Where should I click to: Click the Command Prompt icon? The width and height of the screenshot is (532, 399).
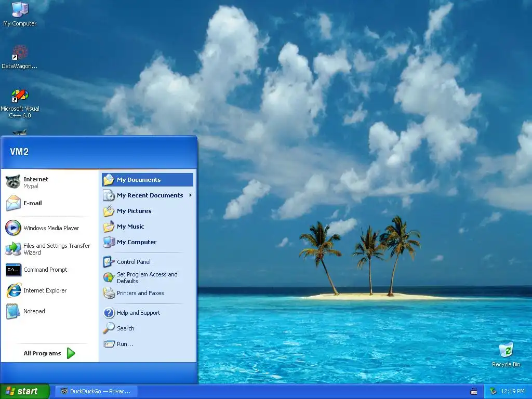tap(13, 270)
